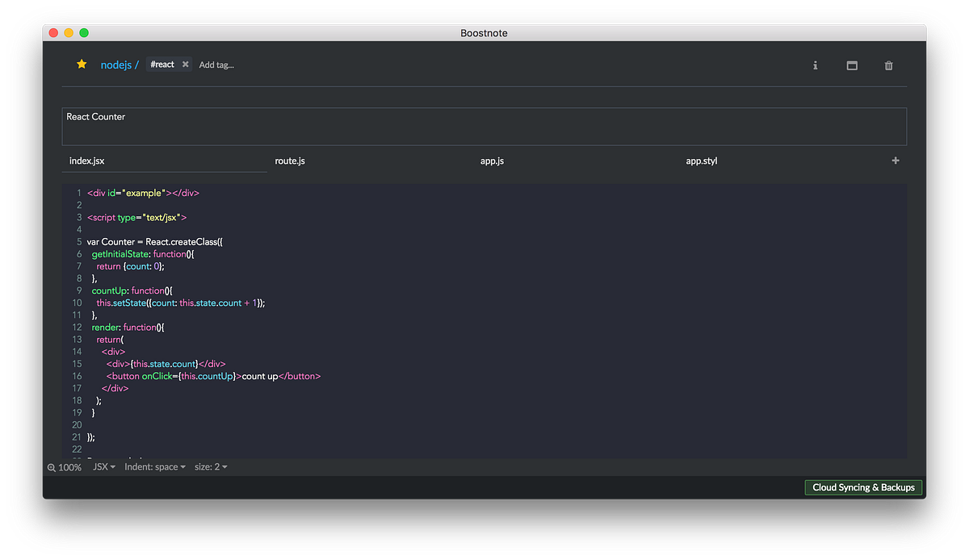Switch to the route.js tab
969x560 pixels.
click(370, 161)
